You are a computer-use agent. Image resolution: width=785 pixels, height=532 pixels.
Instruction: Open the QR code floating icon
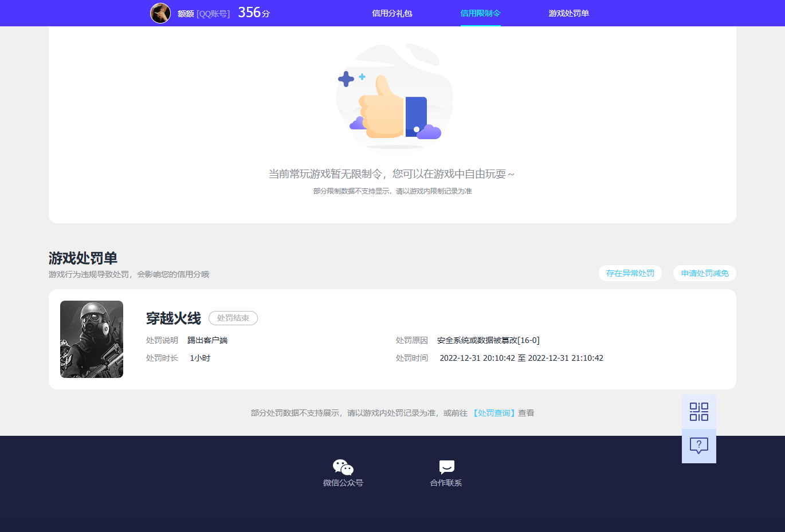pos(698,412)
